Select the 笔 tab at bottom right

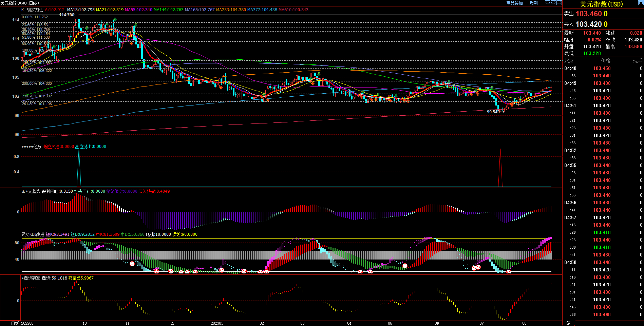tap(568, 323)
